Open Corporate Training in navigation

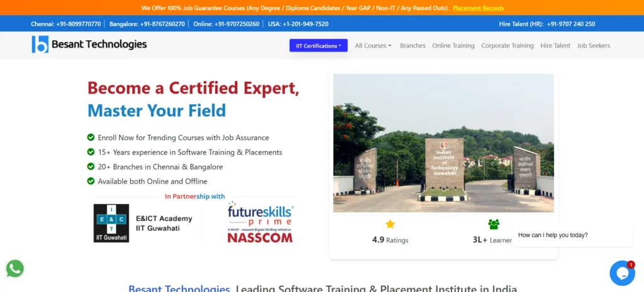click(508, 45)
